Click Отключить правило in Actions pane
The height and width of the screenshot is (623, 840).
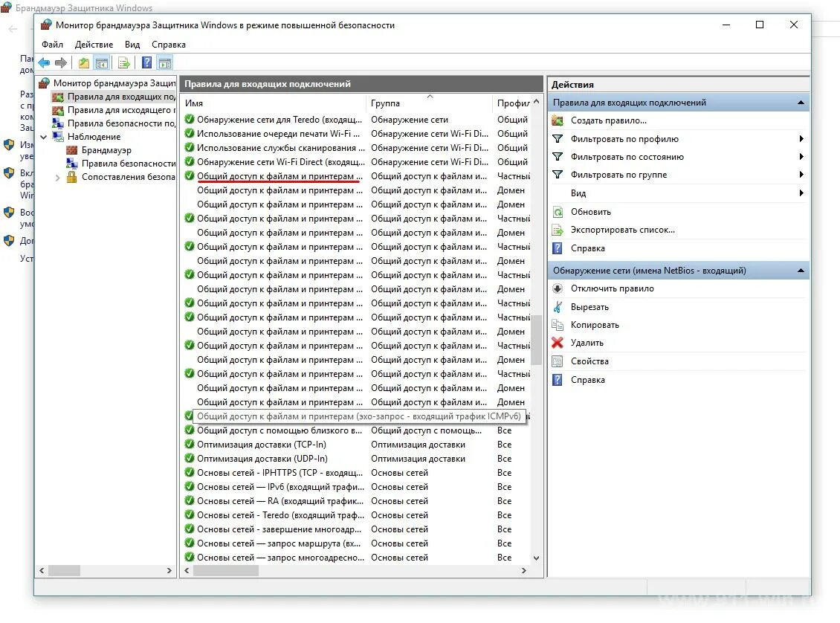point(612,288)
